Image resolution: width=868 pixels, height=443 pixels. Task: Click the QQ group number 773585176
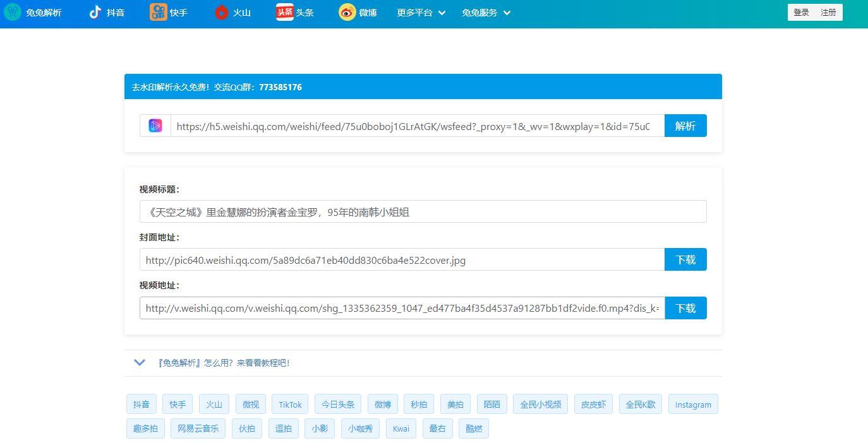[x=280, y=87]
